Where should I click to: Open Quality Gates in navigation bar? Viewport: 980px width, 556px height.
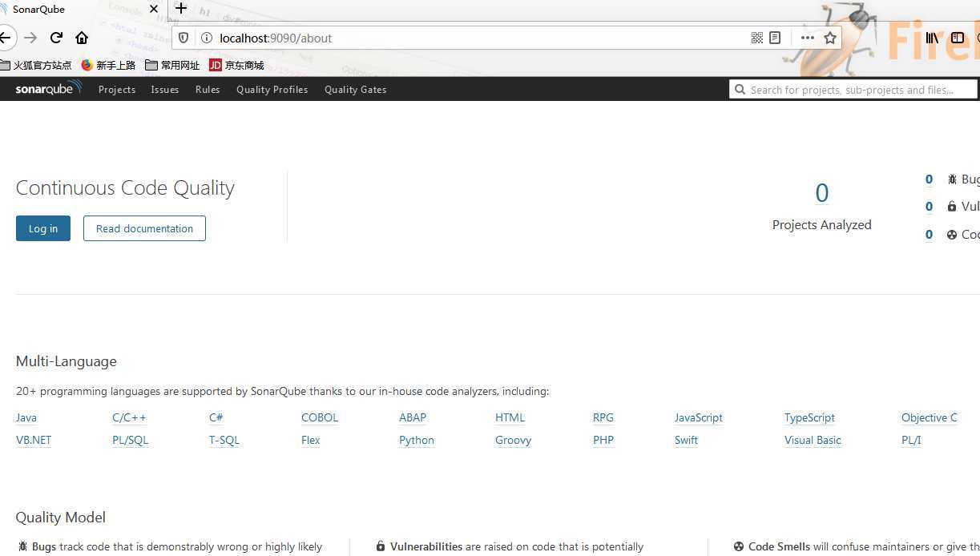pyautogui.click(x=356, y=90)
